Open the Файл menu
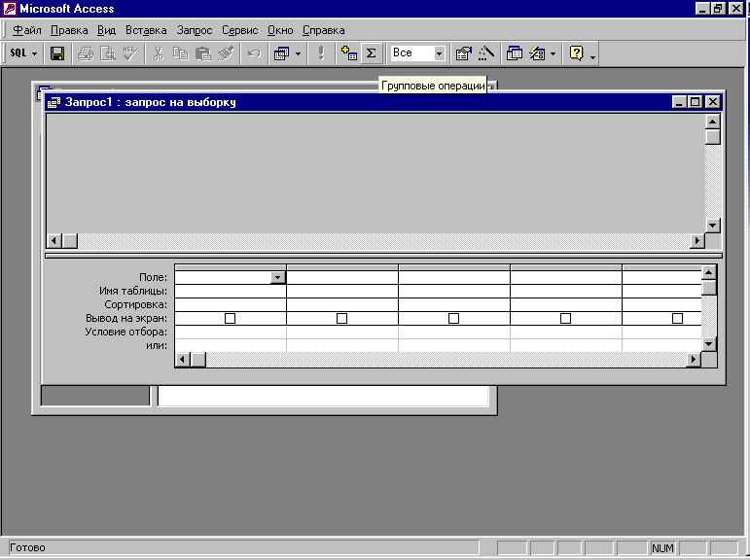750x560 pixels. [x=27, y=30]
